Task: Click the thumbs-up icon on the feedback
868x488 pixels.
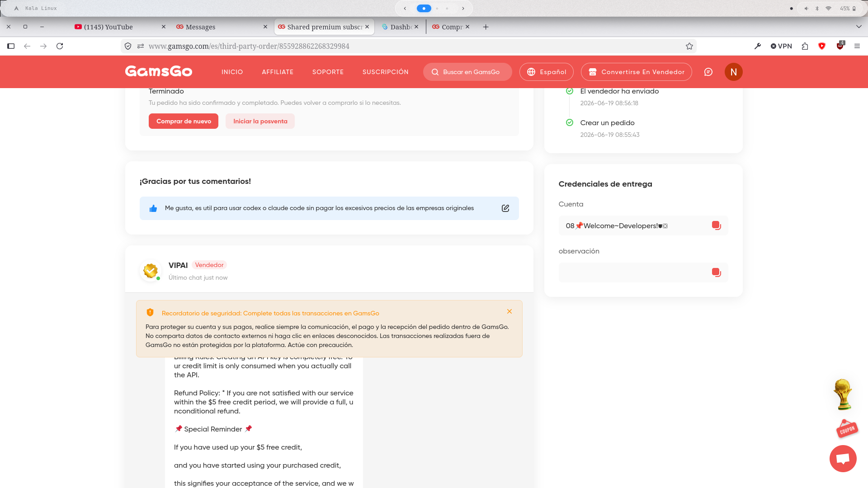Action: pos(153,208)
